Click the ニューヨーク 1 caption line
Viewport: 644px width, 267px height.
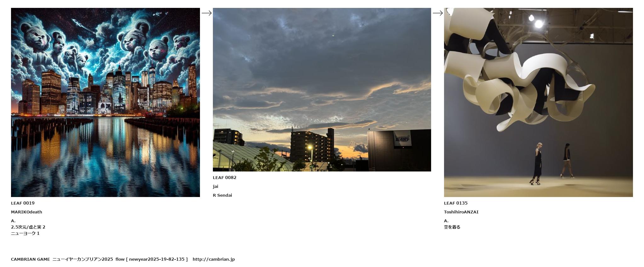click(x=25, y=233)
